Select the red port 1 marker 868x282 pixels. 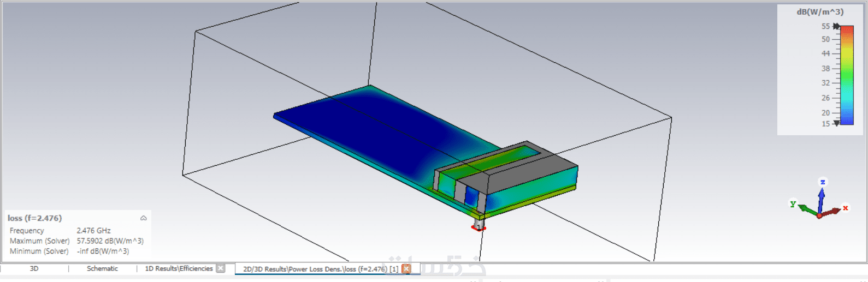478,227
